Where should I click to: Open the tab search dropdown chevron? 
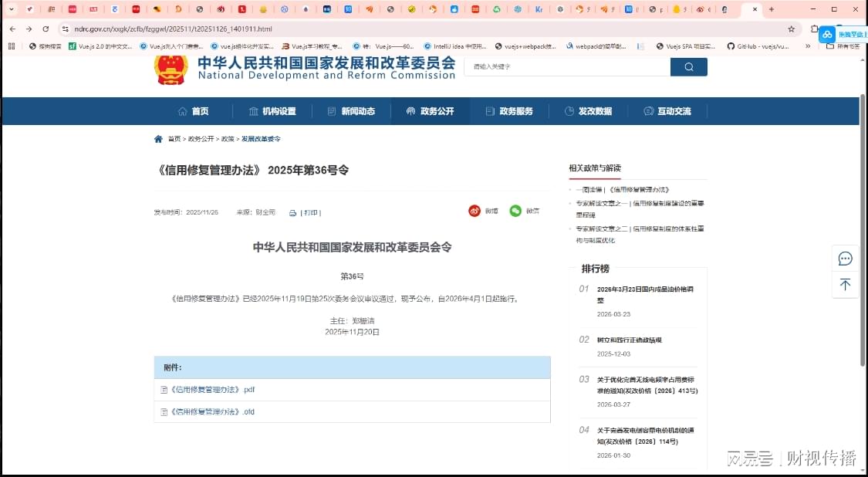click(x=11, y=9)
